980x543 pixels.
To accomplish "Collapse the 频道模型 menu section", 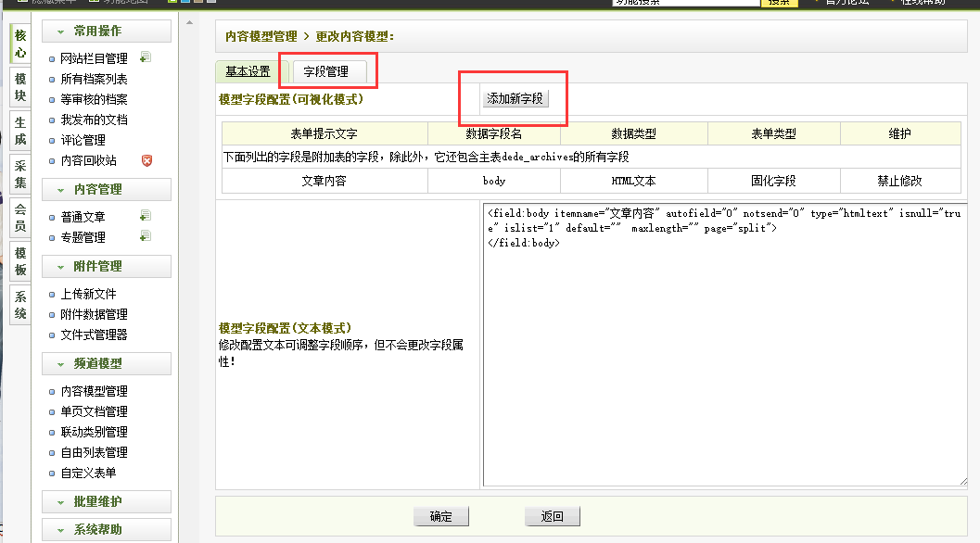I will coord(107,363).
